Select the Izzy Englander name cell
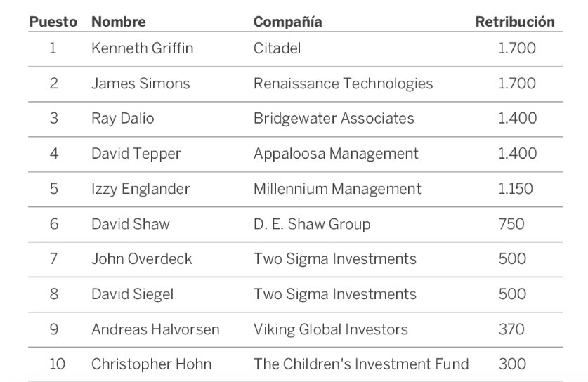 (x=141, y=188)
